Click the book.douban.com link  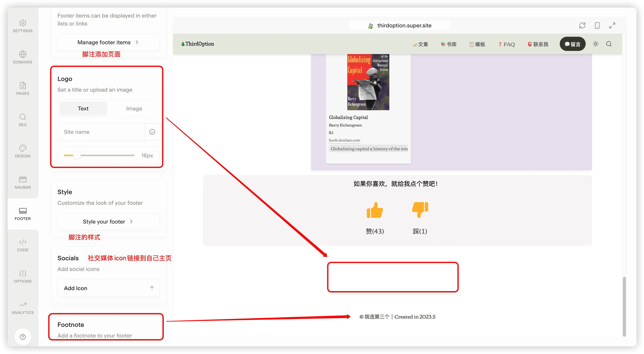pos(344,140)
